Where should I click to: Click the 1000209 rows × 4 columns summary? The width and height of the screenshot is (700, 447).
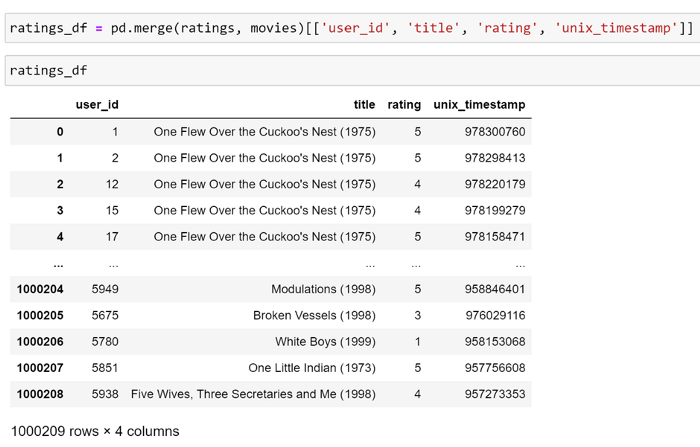[95, 432]
